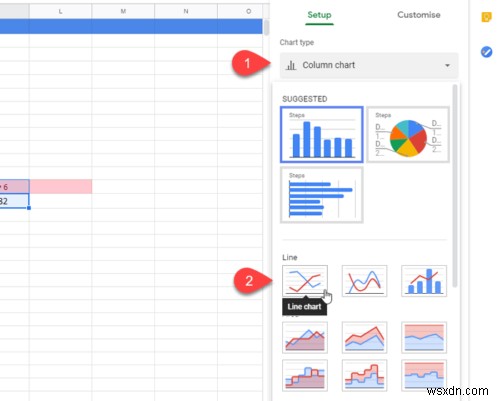Viewport: 500px width, 401px height.
Task: Switch to the Setup tab
Action: [x=319, y=15]
